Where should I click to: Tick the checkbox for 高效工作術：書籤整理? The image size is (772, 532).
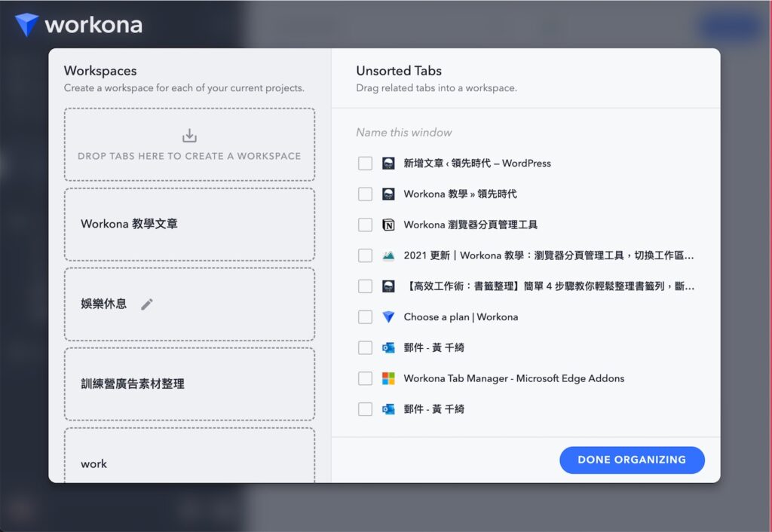tap(365, 286)
